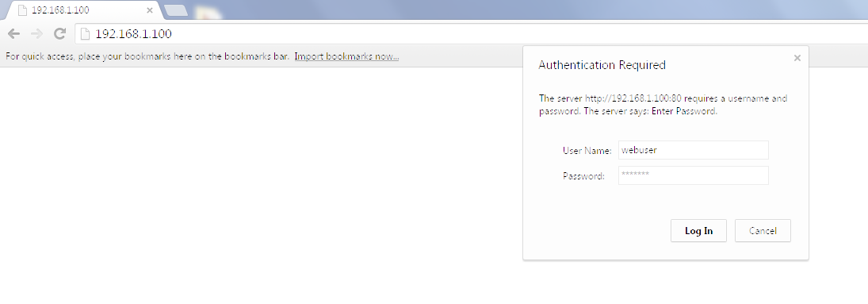Click the address bar URL 192.168.1.100

pos(133,34)
